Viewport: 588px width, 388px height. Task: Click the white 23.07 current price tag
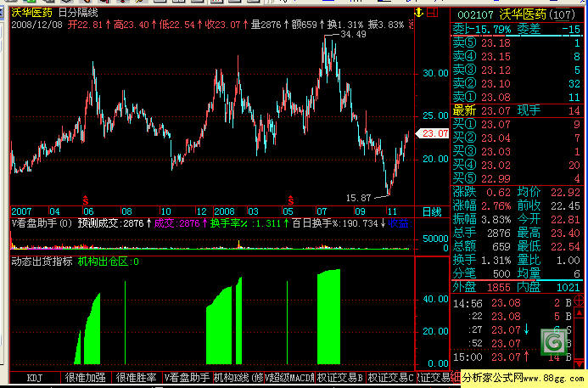tap(433, 133)
